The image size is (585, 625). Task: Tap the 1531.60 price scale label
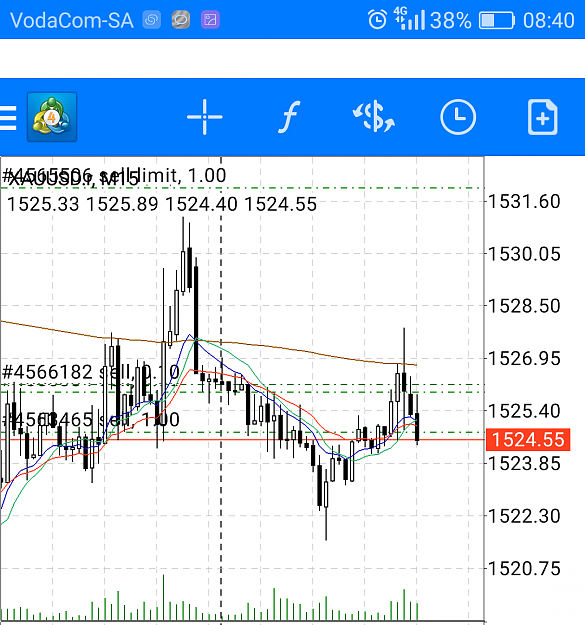(x=524, y=201)
